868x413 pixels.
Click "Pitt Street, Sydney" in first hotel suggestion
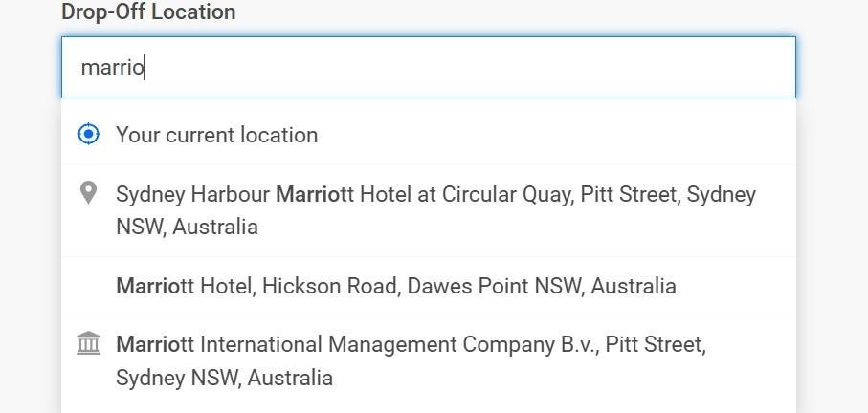click(668, 195)
